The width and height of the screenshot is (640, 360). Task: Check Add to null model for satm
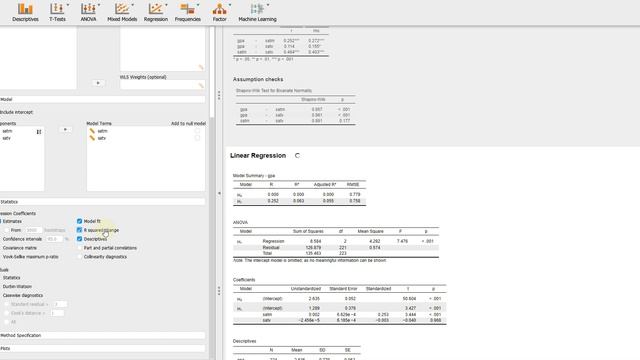(198, 131)
